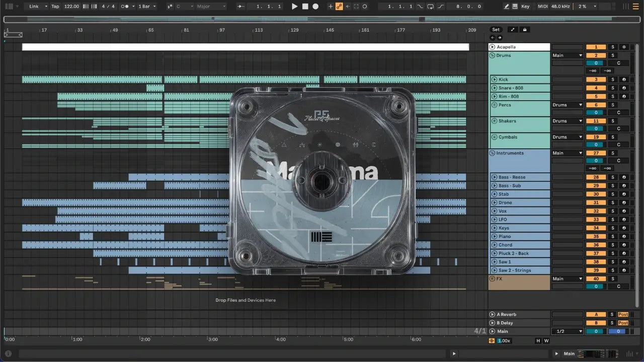Click the Capture MIDI icon

click(356, 7)
